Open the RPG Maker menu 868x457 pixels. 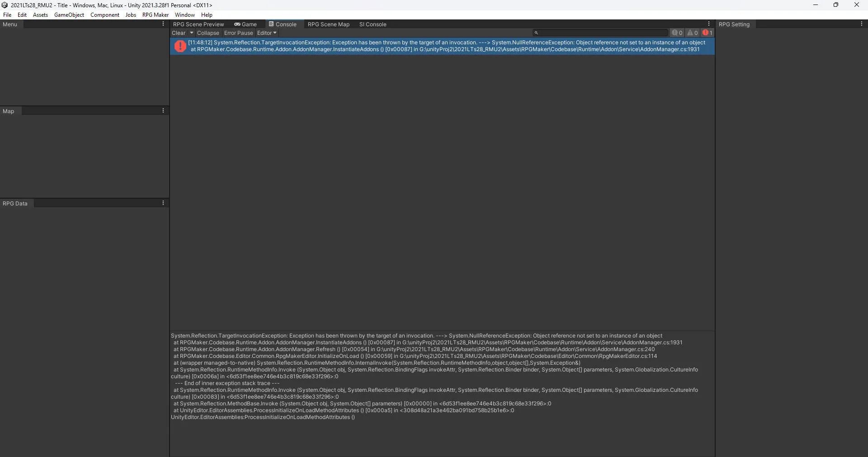156,15
